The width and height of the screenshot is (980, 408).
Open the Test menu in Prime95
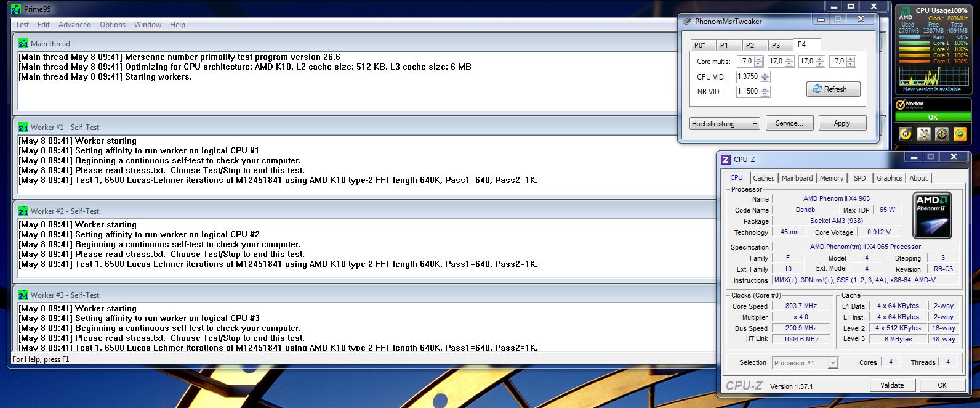pyautogui.click(x=22, y=25)
